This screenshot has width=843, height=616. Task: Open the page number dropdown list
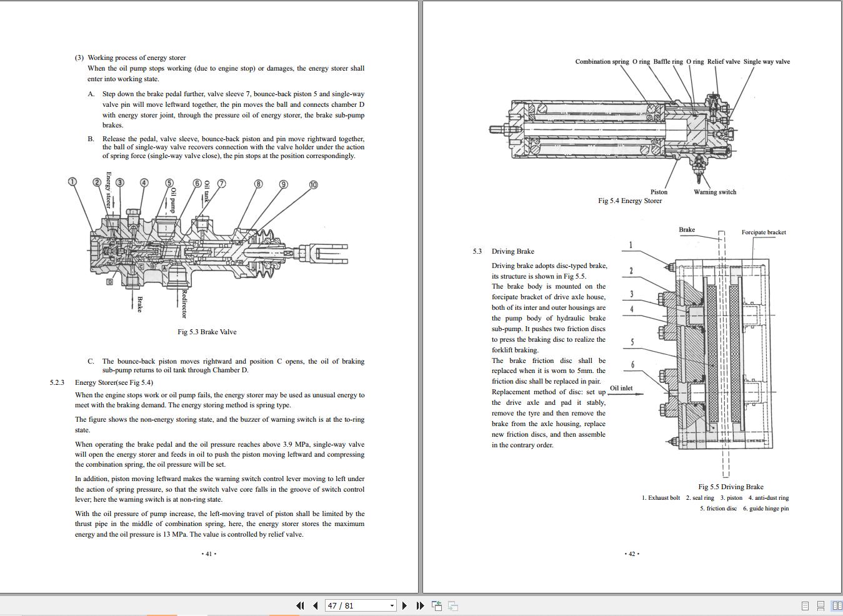tap(392, 605)
